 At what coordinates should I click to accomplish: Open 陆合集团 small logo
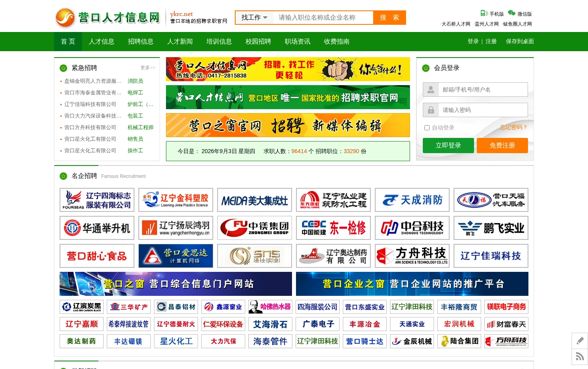click(x=459, y=341)
